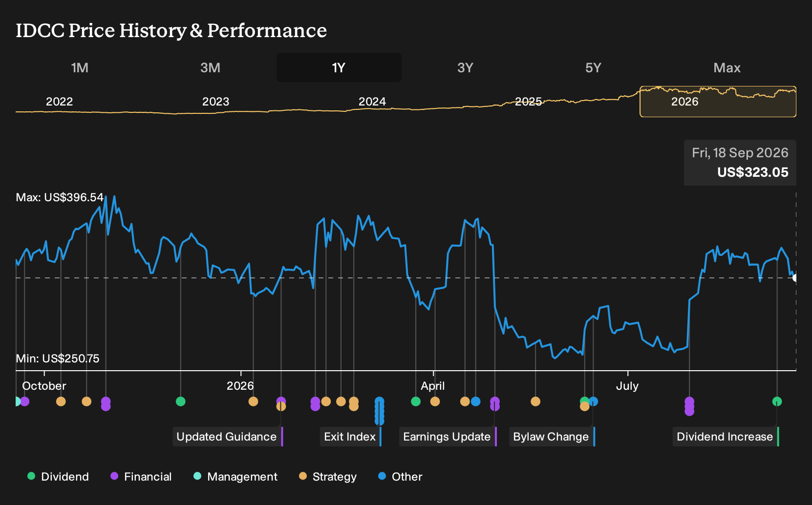Viewport: 812px width, 505px height.
Task: Select the 1M time range tab
Action: coord(80,67)
